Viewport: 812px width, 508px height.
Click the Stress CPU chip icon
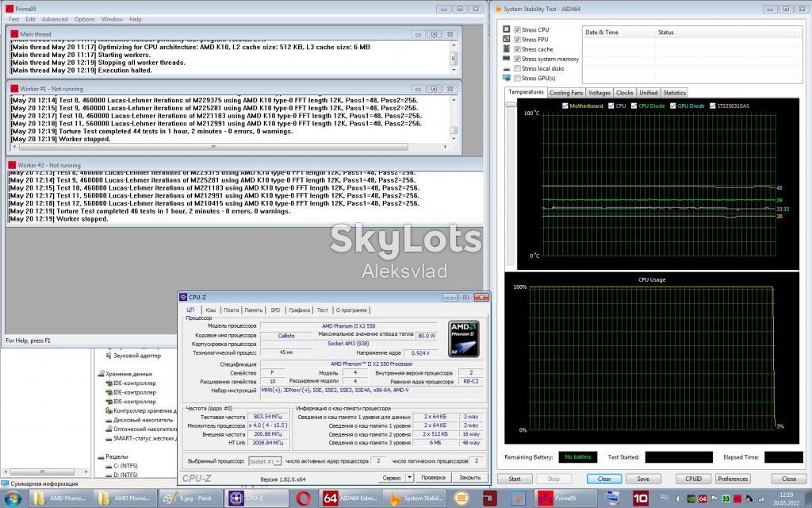coord(507,29)
